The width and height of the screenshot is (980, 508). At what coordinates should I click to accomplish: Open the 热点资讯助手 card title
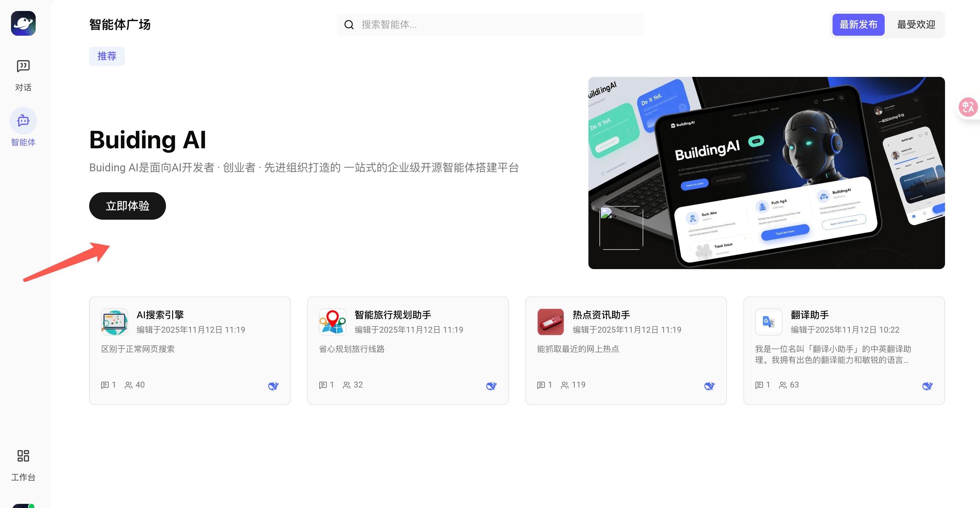pos(601,315)
